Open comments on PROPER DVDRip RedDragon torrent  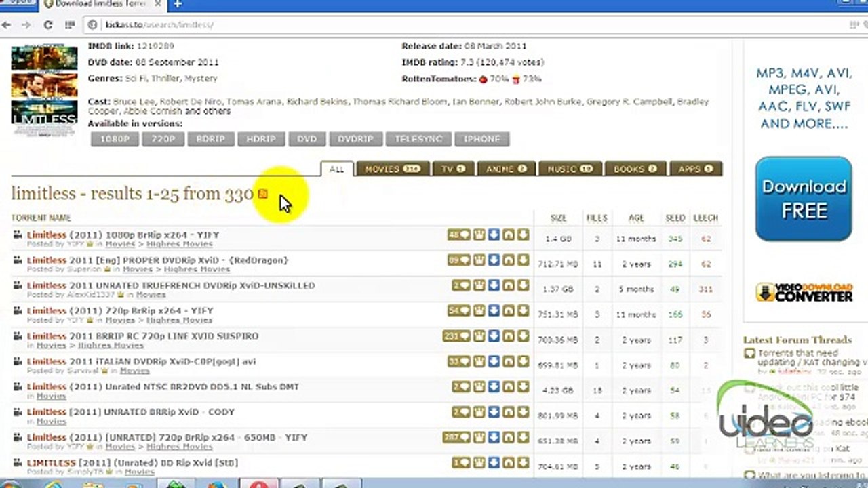458,260
